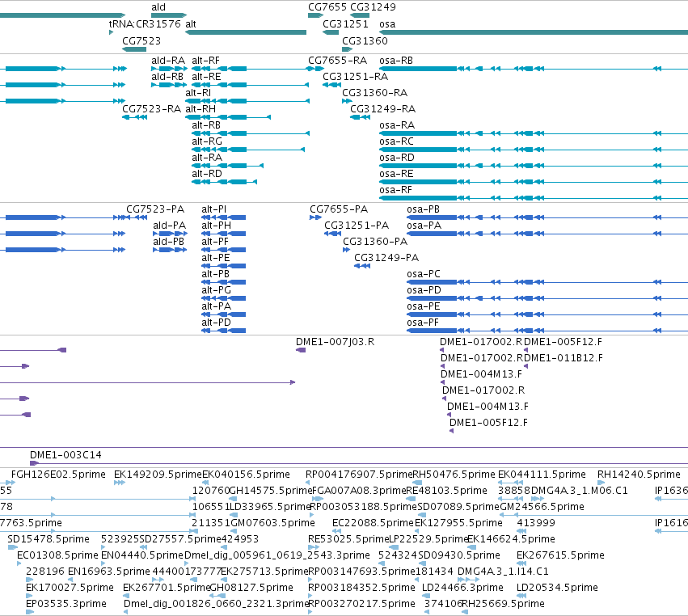Select the CG31249-PA protein glyph
Screen dimensions: 688x616
tap(362, 266)
